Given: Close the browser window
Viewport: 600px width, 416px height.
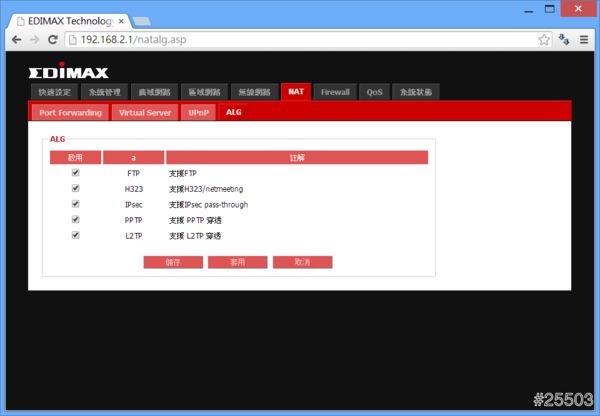Looking at the screenshot, I should [578, 8].
